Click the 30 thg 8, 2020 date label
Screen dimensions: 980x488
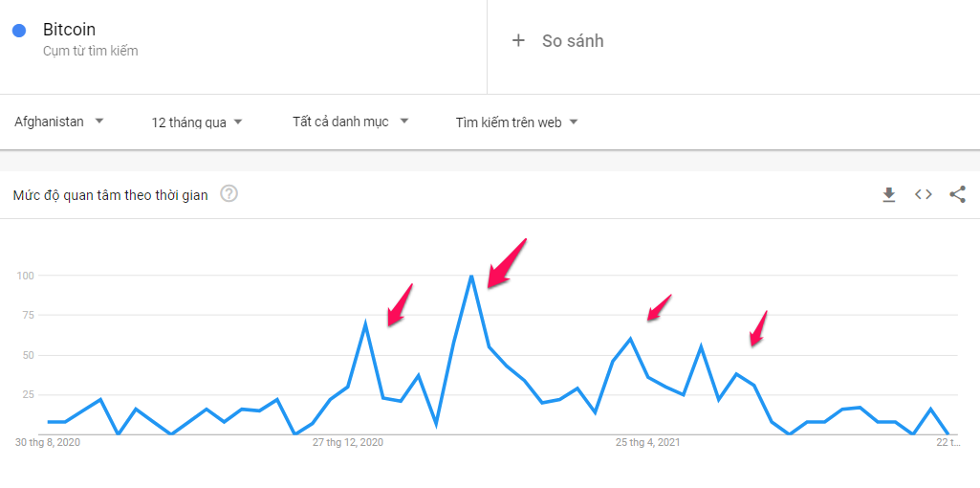(48, 442)
